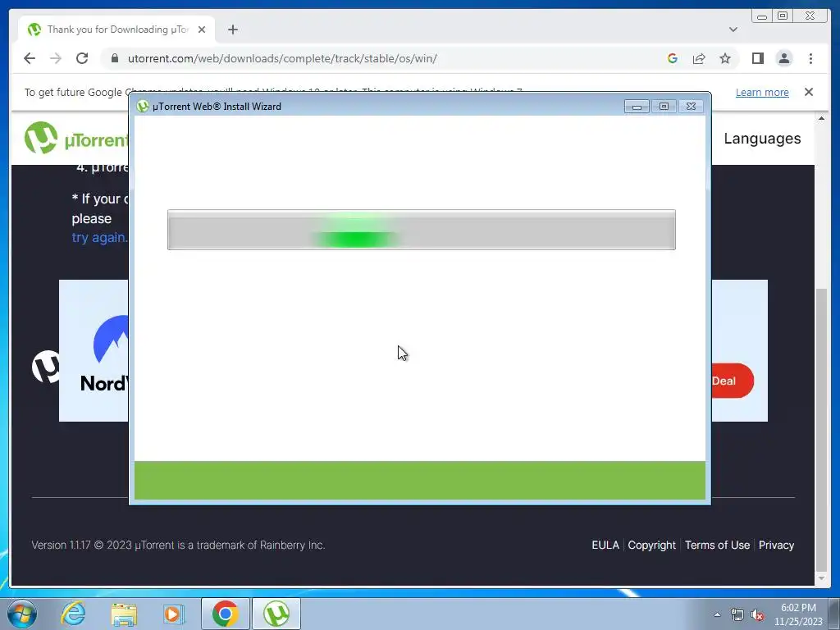The width and height of the screenshot is (840, 630).
Task: Open the EULA footer link
Action: pos(605,545)
